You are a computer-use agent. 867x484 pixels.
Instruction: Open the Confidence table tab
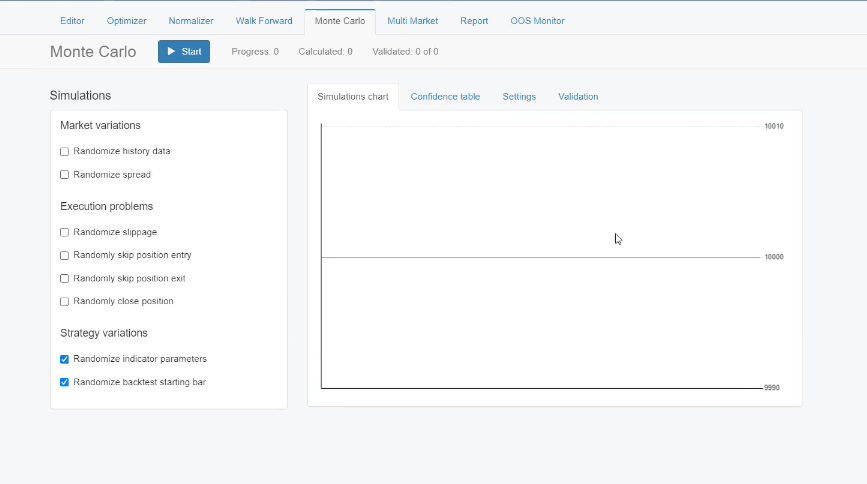coord(445,97)
